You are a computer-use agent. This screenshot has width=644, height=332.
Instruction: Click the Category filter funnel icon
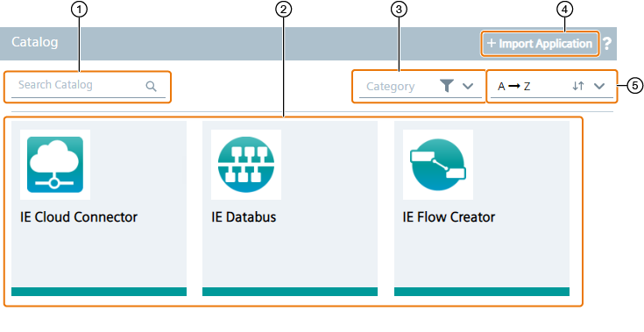click(447, 86)
